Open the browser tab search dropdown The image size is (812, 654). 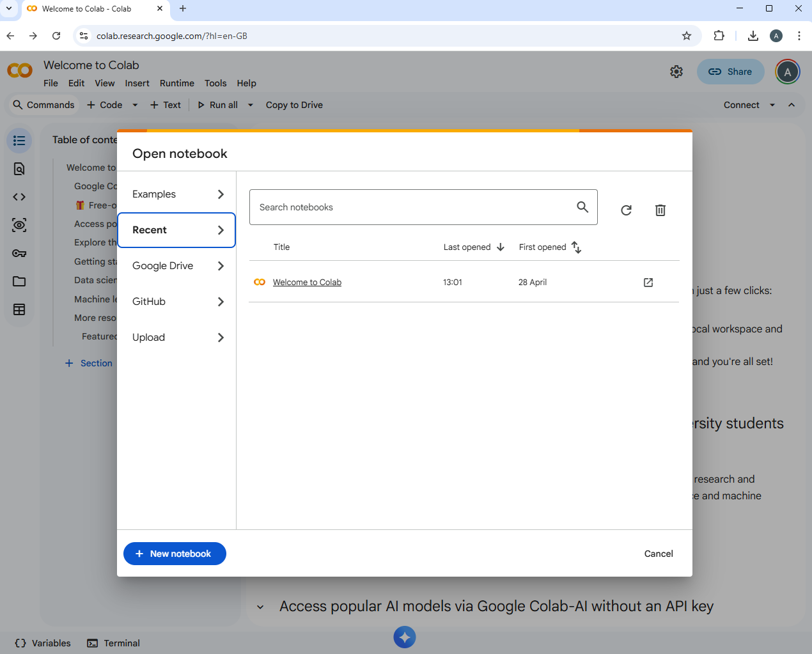tap(9, 8)
